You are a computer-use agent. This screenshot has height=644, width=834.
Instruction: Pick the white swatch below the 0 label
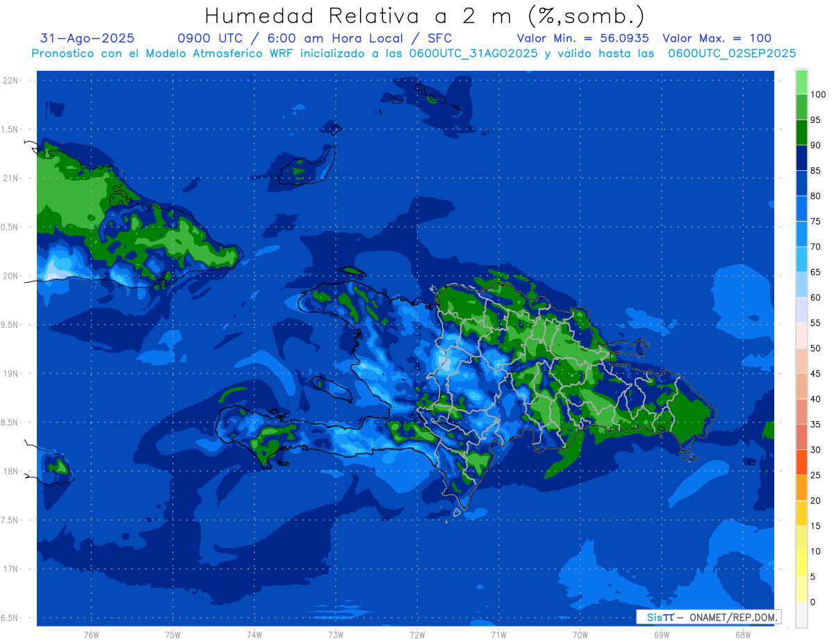pos(801,614)
